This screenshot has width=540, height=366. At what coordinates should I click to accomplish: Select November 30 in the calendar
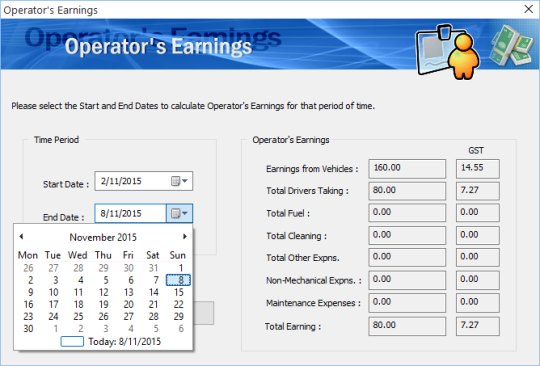point(28,328)
